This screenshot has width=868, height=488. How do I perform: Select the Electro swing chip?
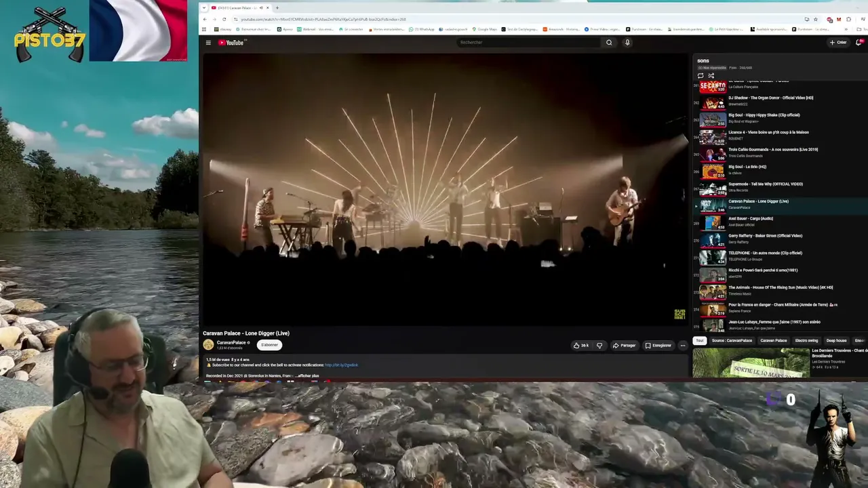coord(807,340)
